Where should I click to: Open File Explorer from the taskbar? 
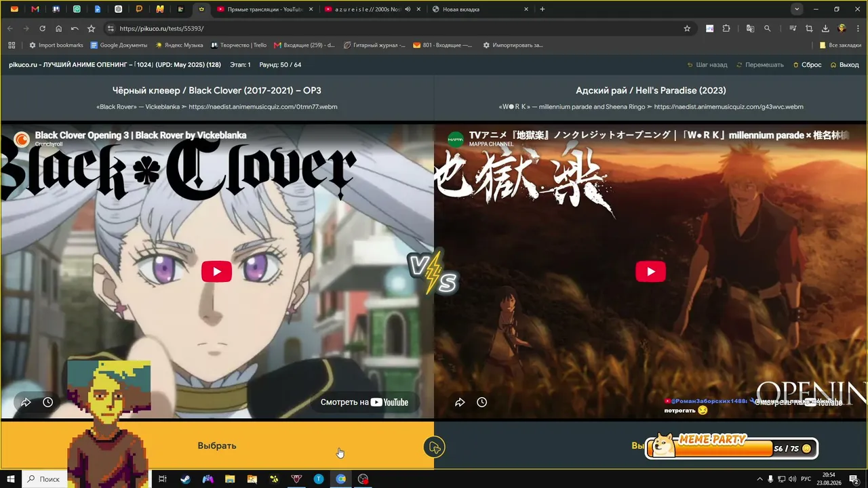(230, 479)
